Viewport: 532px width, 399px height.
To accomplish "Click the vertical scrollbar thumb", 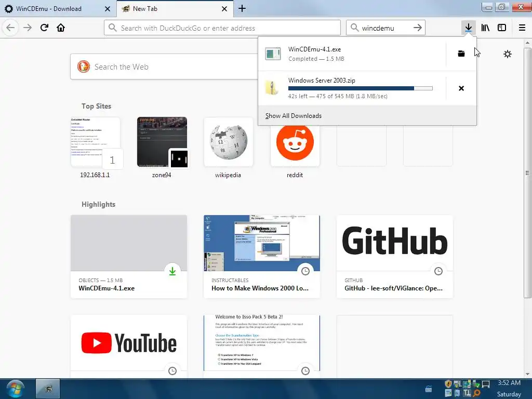I will point(527,173).
